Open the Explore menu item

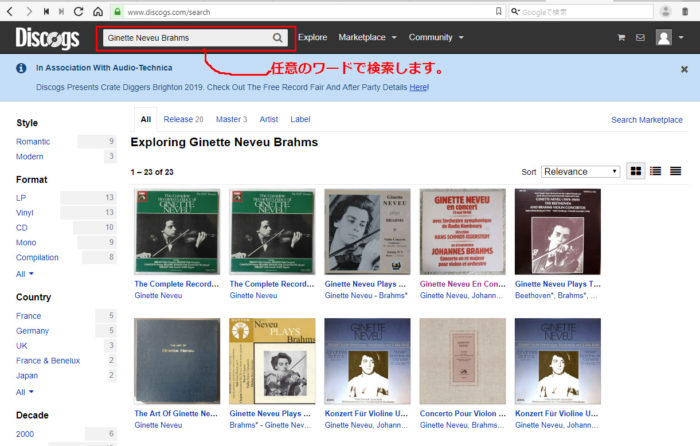point(312,38)
